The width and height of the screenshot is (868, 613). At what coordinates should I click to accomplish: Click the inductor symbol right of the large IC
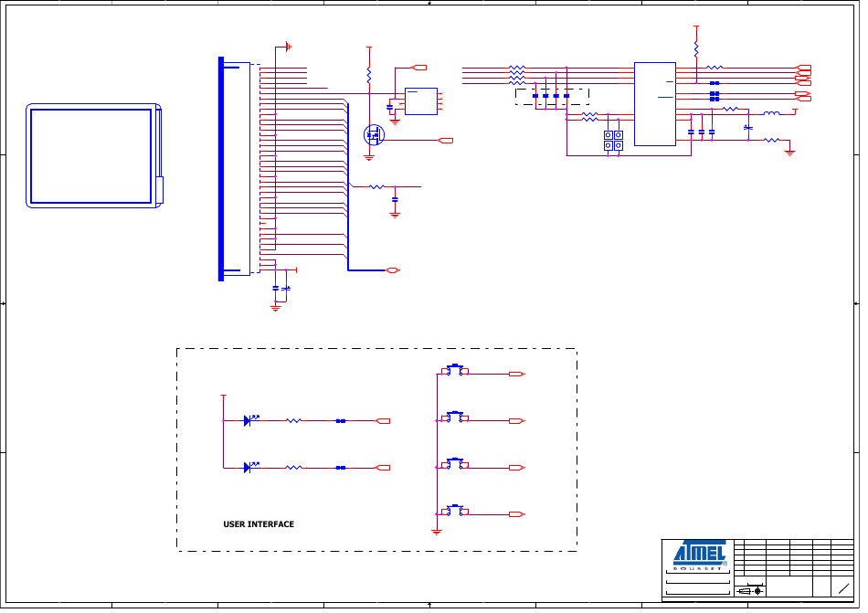coord(772,113)
